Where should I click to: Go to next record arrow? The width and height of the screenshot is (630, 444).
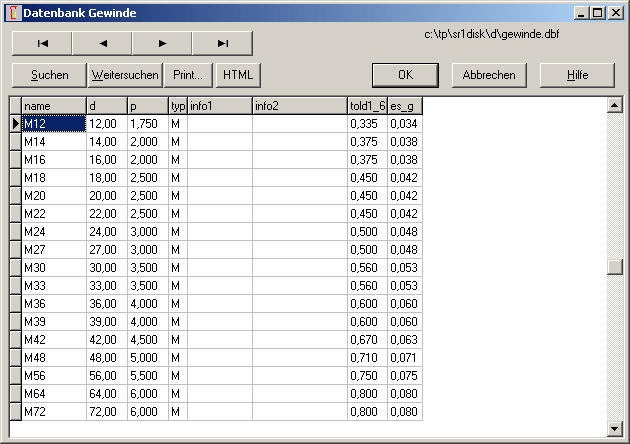162,43
